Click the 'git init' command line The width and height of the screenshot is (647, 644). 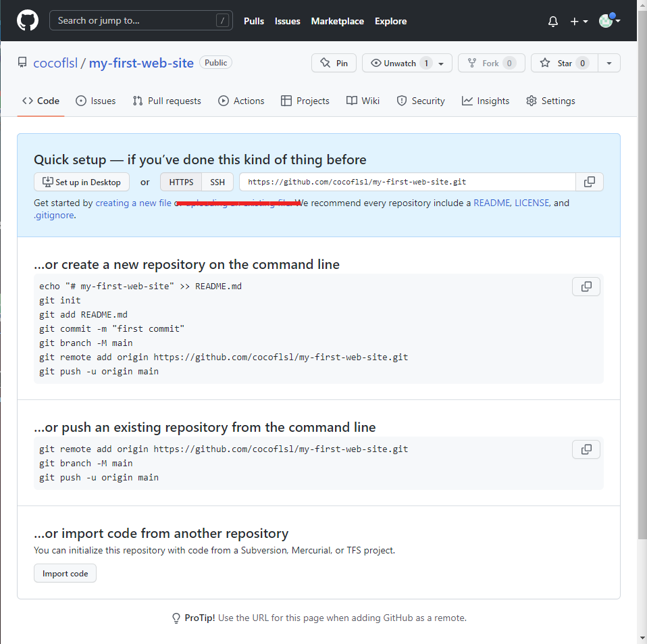[60, 301]
